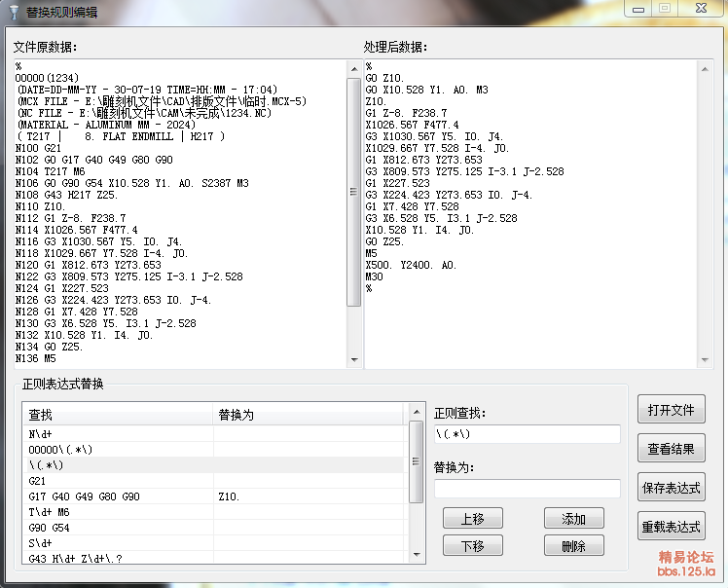
Task: Click line N112 G1 Z-8. F238.7
Action: 71,218
